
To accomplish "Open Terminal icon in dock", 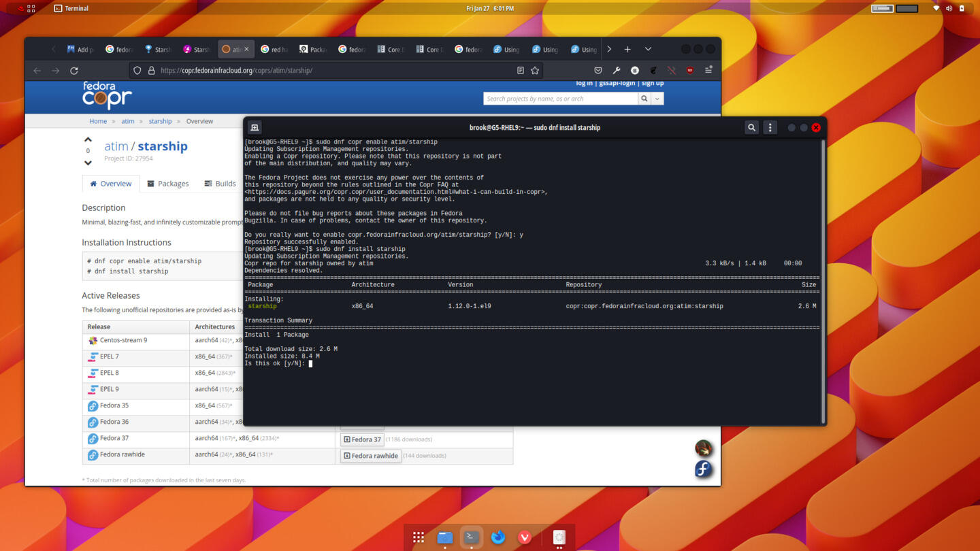I will point(472,537).
